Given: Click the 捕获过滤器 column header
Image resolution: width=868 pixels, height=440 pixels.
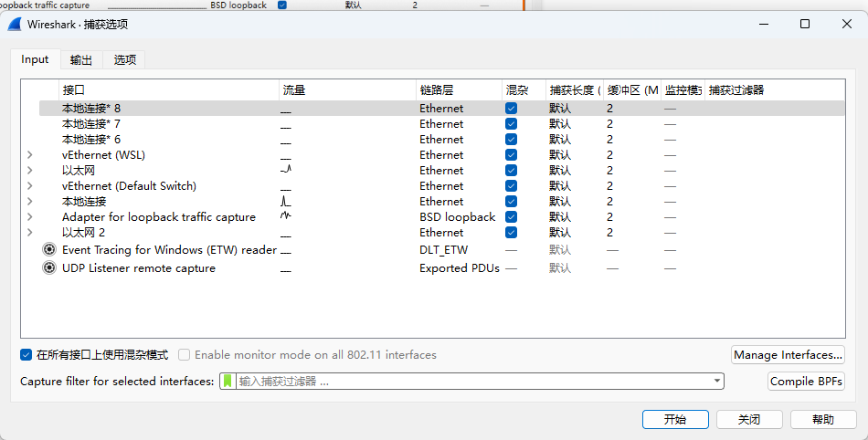Looking at the screenshot, I should 775,90.
